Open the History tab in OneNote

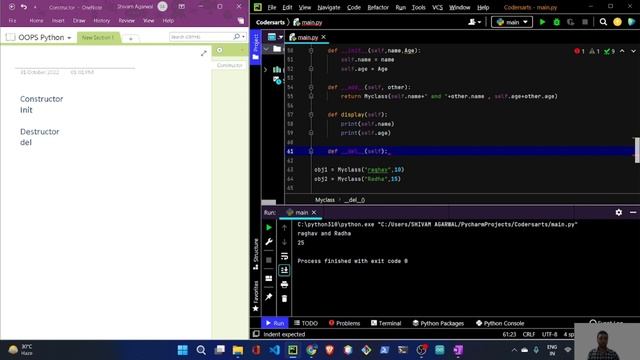point(102,20)
